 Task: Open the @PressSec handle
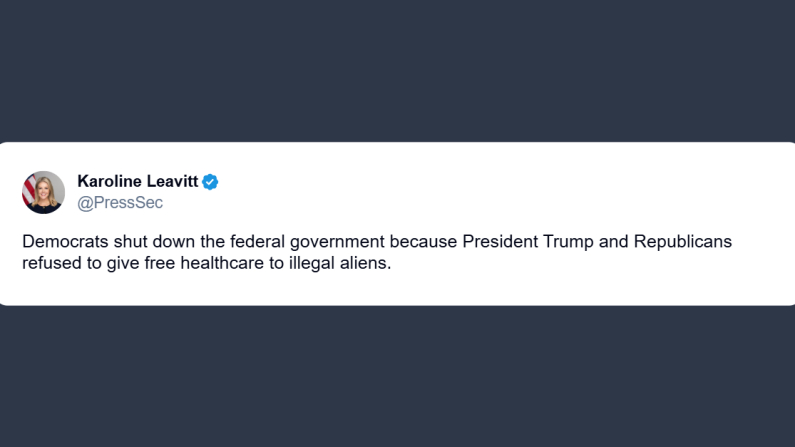(120, 203)
